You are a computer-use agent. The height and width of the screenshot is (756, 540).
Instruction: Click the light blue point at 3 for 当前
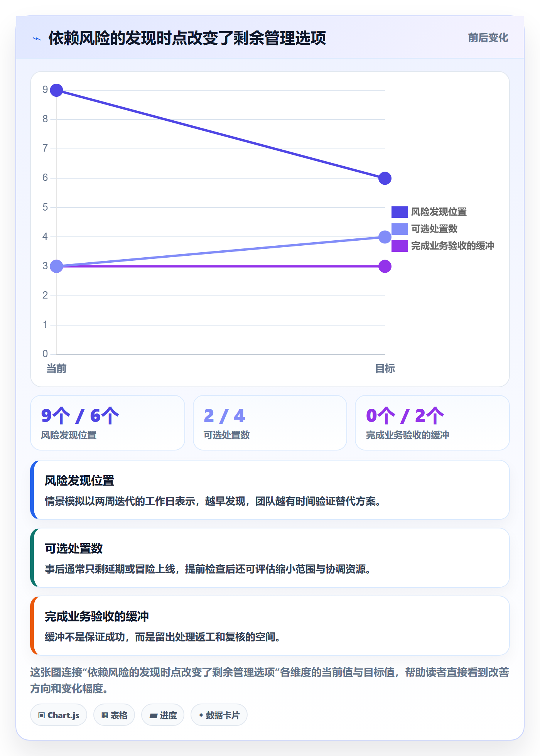57,266
